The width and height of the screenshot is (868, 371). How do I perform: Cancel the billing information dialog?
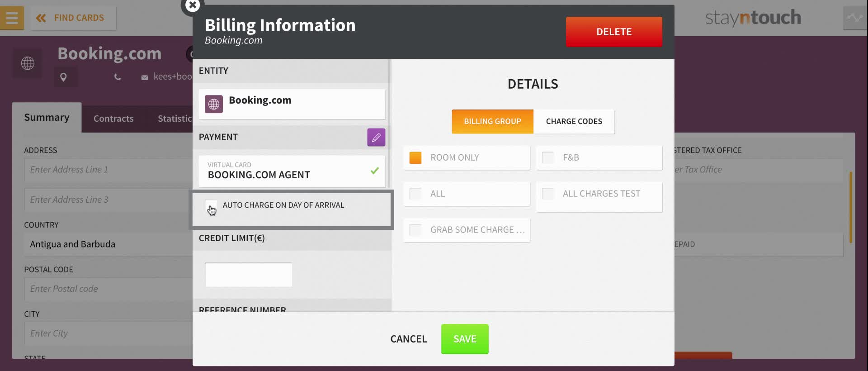[409, 339]
